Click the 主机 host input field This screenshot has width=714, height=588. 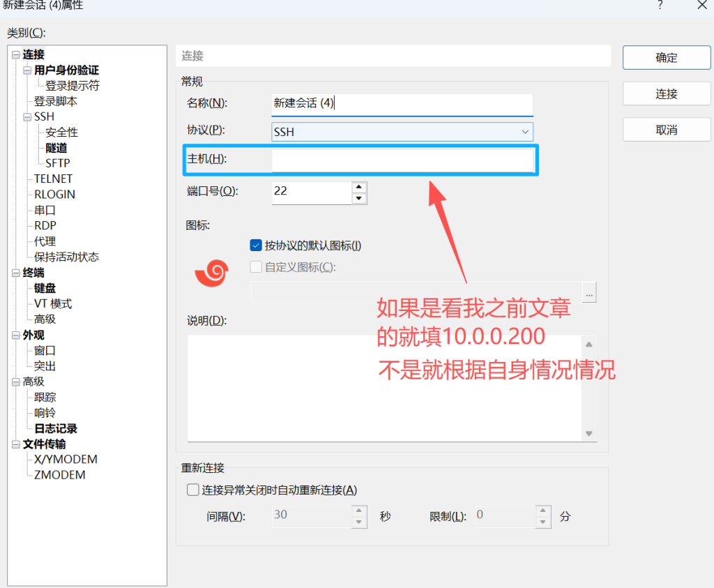pyautogui.click(x=402, y=160)
